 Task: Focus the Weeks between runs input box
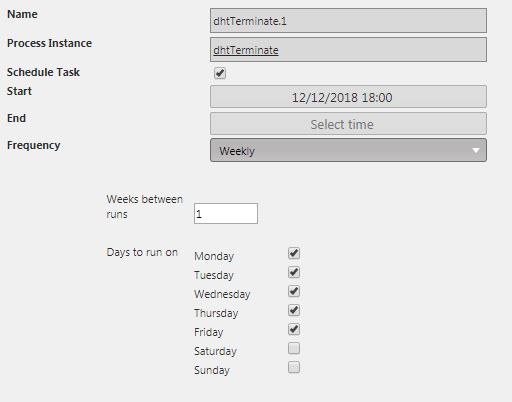pos(226,213)
